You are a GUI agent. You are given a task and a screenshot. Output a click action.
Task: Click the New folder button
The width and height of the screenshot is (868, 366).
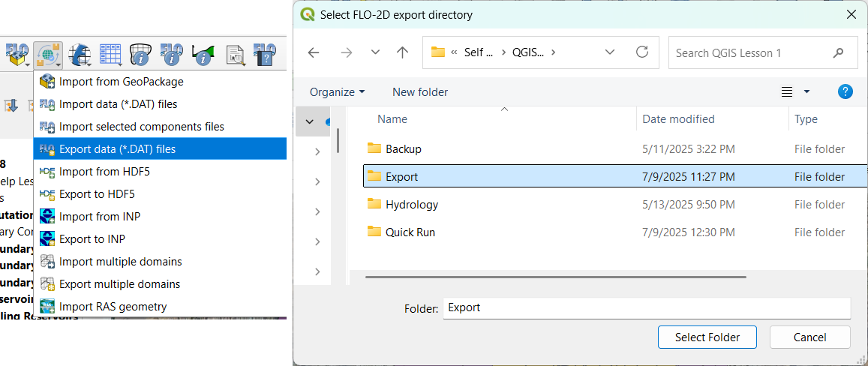click(420, 92)
